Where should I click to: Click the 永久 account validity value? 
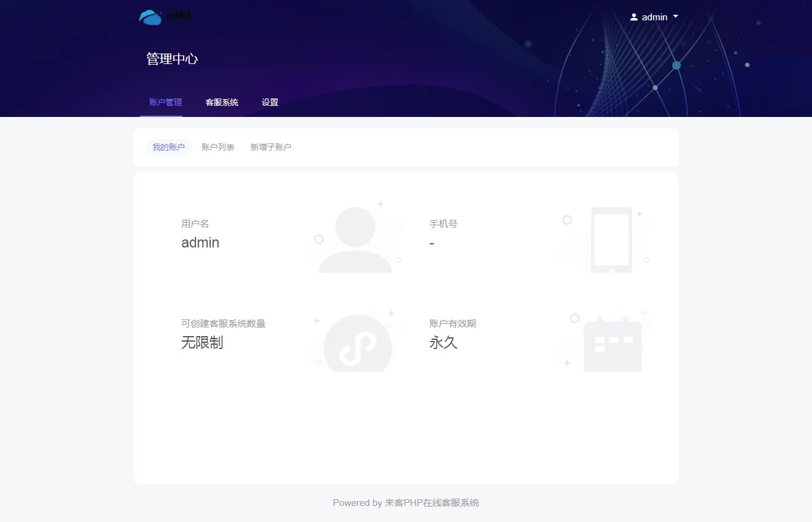pos(443,342)
